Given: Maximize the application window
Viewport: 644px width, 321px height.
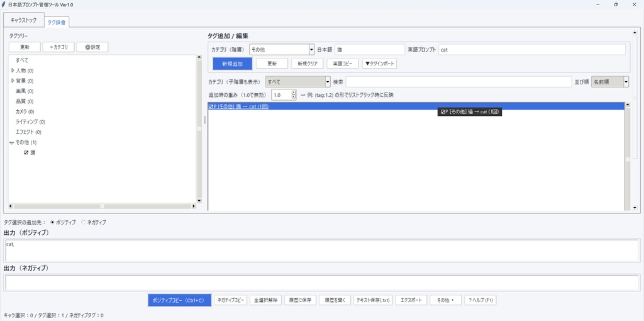Looking at the screenshot, I should pos(616,4).
